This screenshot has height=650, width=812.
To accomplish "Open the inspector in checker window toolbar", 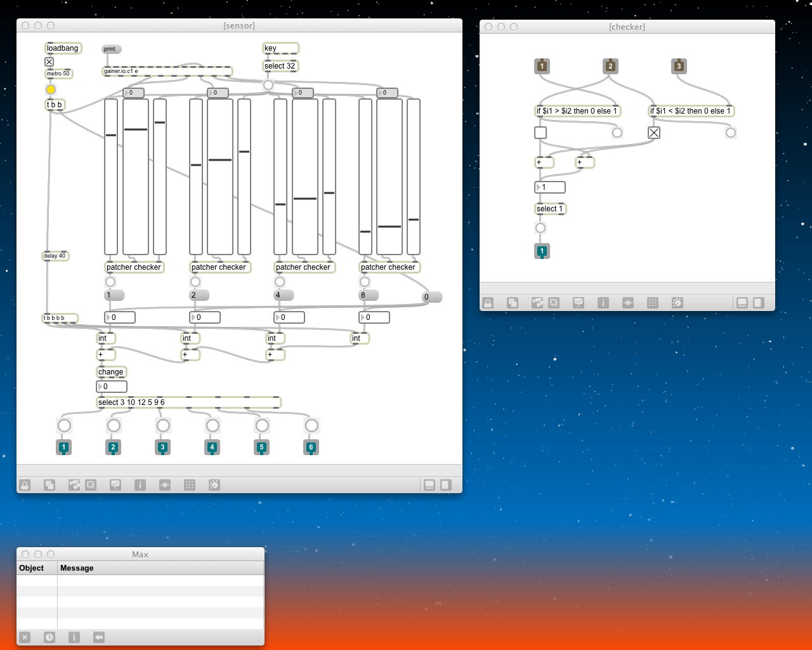I will click(603, 303).
